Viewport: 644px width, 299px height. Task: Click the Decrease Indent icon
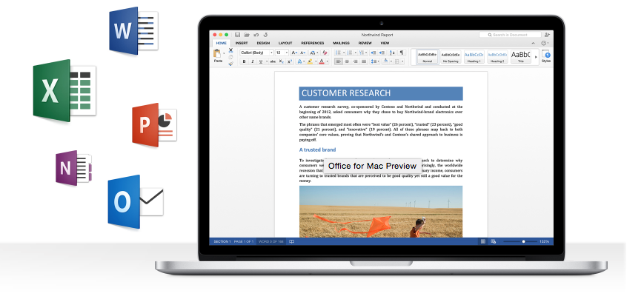[x=374, y=53]
